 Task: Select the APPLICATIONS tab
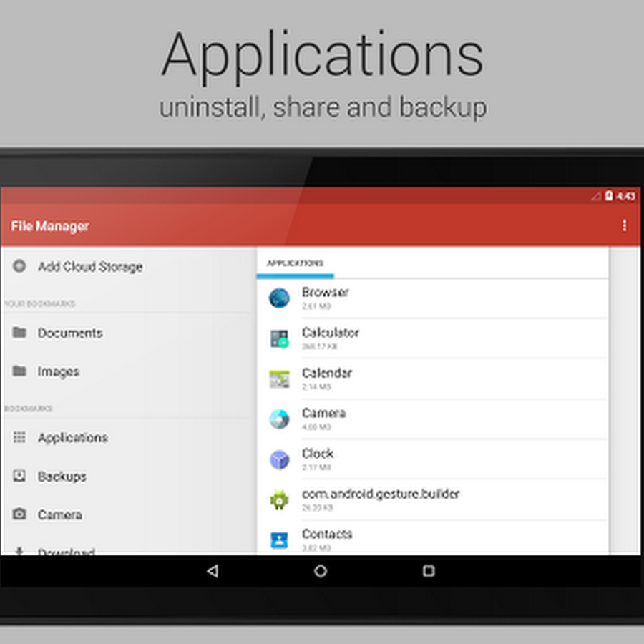[x=295, y=263]
